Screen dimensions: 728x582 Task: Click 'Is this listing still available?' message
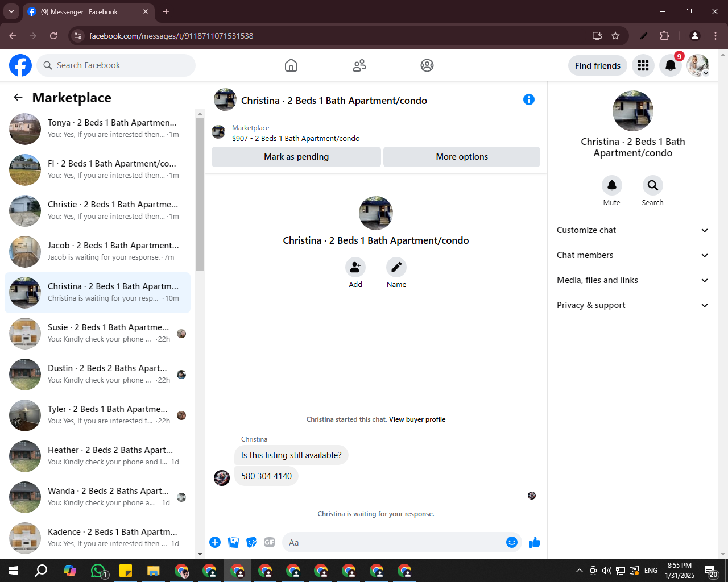pos(291,455)
